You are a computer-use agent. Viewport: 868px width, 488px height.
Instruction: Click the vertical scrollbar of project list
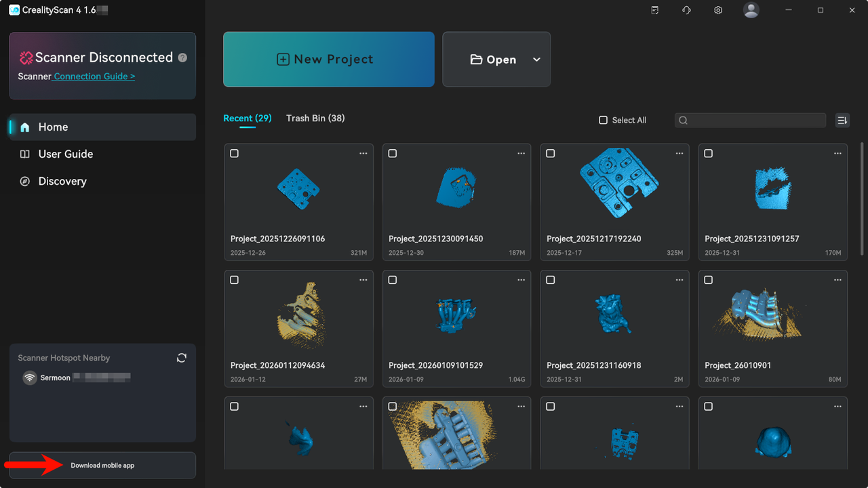[862, 197]
